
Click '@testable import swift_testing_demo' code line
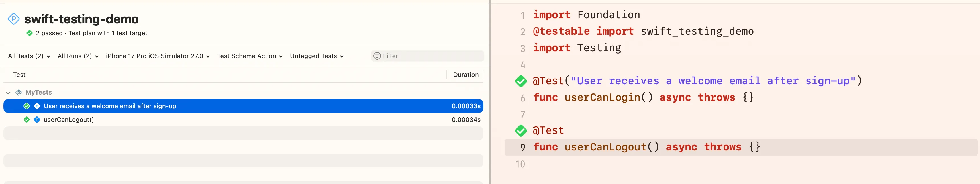click(x=643, y=31)
